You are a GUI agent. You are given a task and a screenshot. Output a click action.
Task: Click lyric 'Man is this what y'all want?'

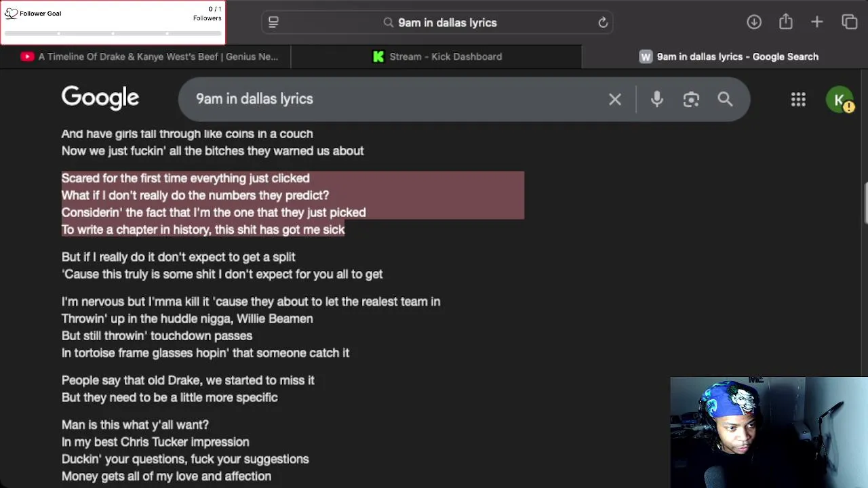click(135, 425)
